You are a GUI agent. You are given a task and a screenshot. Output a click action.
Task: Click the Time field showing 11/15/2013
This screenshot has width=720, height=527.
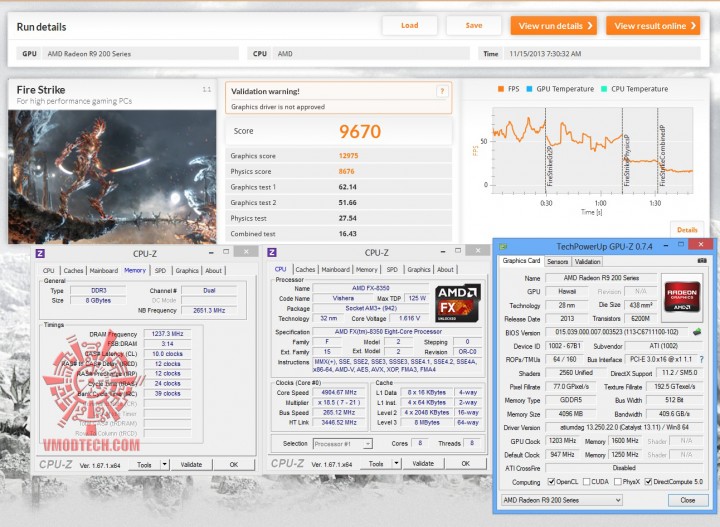(x=602, y=54)
